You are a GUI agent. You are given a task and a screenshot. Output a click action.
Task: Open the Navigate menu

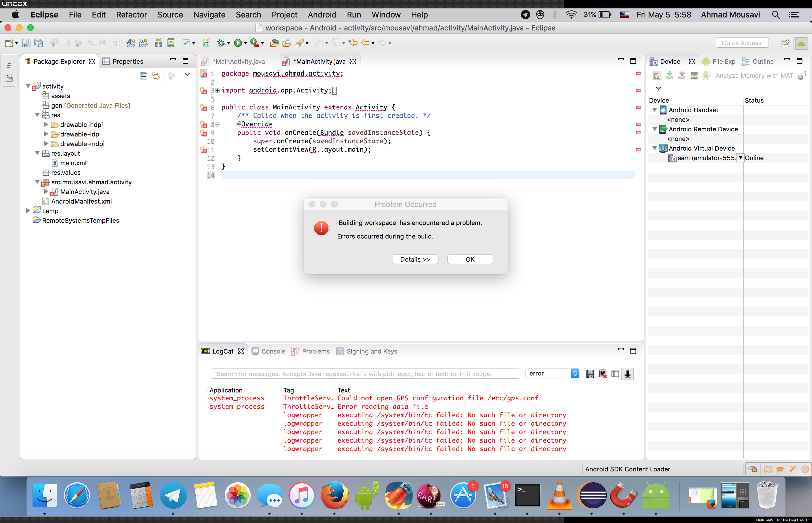[209, 15]
